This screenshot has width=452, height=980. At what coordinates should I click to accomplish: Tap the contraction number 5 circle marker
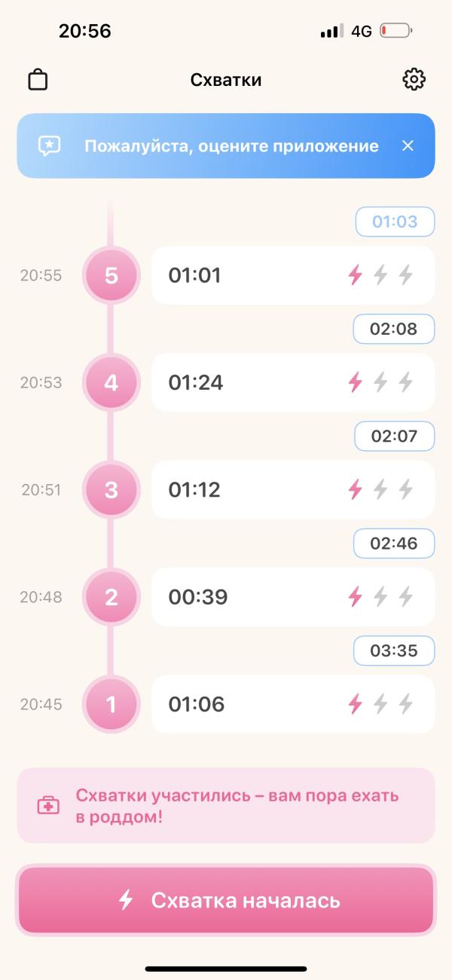point(111,275)
